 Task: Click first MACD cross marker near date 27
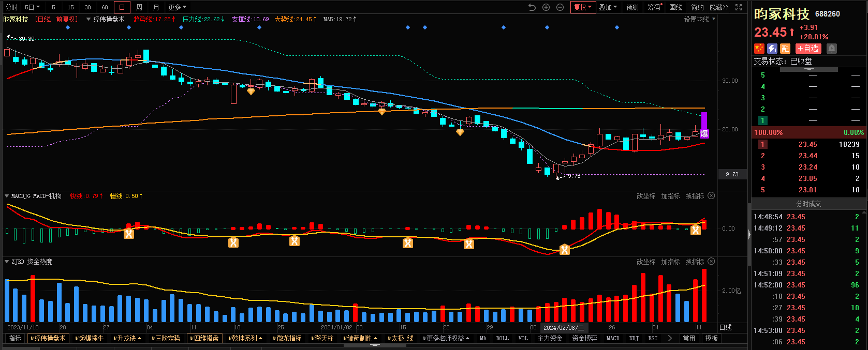tap(129, 234)
